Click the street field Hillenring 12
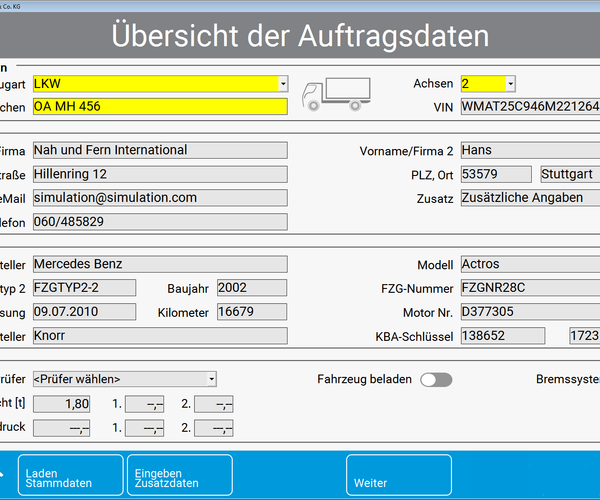Viewport: 600px width, 500px height. coord(160,174)
